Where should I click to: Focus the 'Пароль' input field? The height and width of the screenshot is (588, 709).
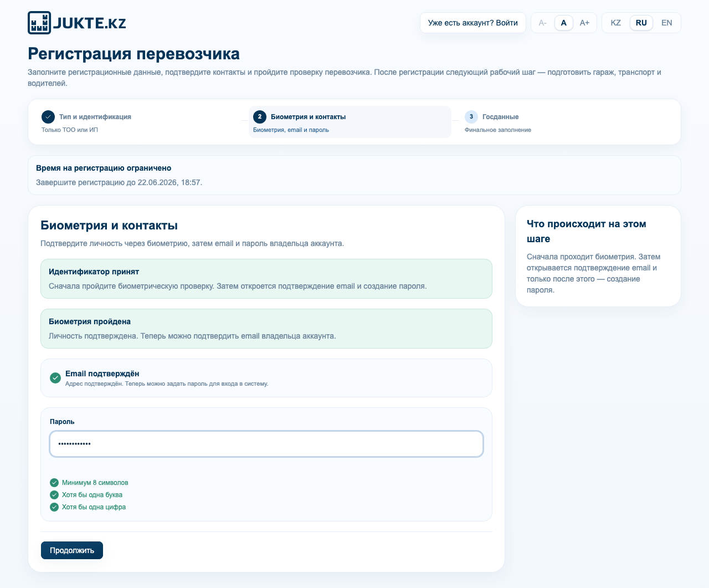pos(266,444)
